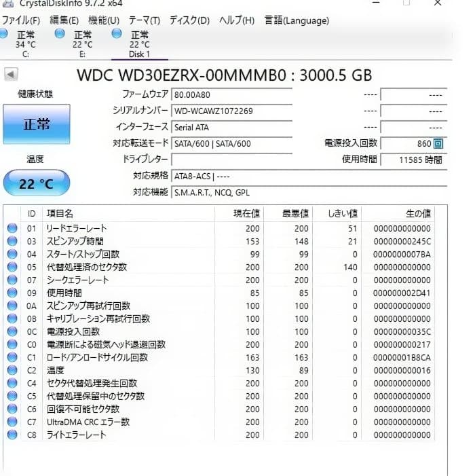Go to previous disk with left arrow button

click(x=12, y=75)
